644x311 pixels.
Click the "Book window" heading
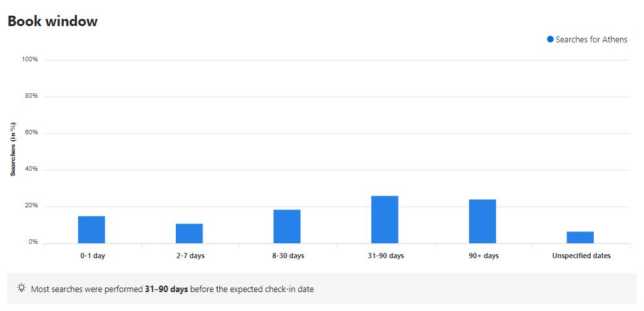[52, 21]
